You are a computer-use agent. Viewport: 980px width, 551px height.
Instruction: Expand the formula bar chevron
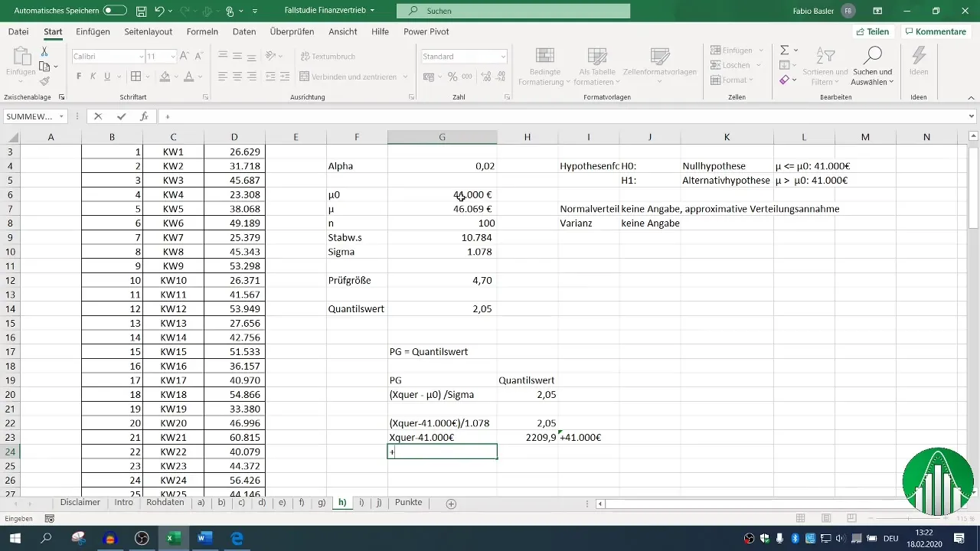point(972,116)
